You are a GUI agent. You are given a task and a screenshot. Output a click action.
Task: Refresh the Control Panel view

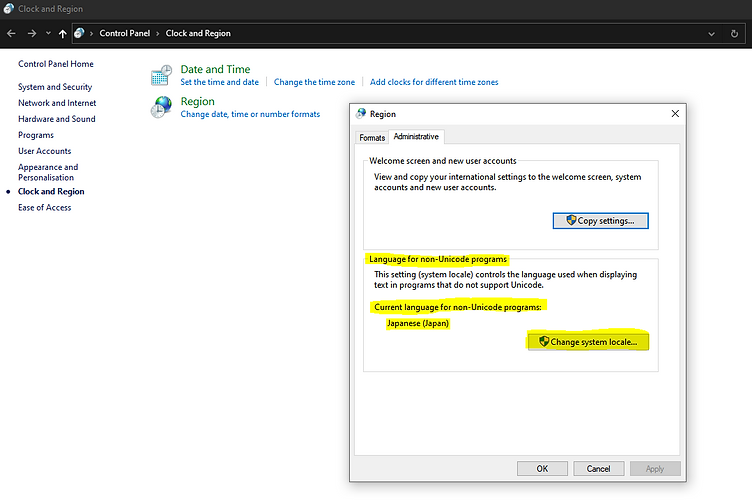click(734, 34)
